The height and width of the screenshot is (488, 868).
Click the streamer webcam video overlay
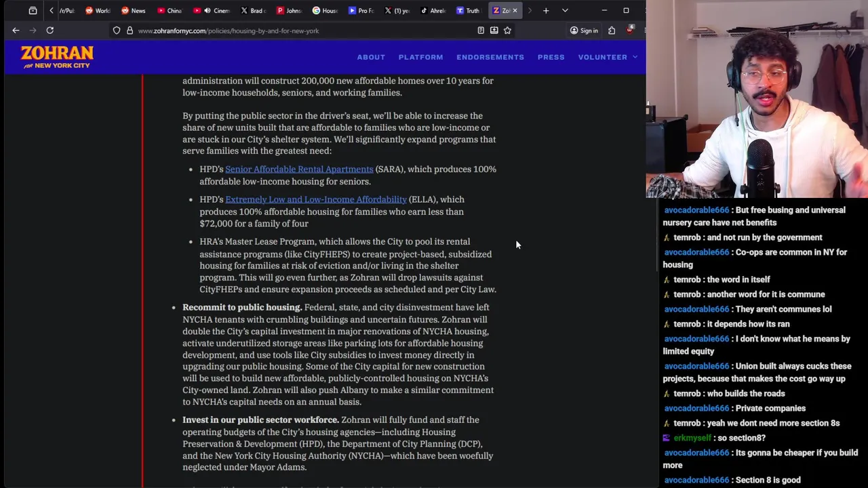757,99
